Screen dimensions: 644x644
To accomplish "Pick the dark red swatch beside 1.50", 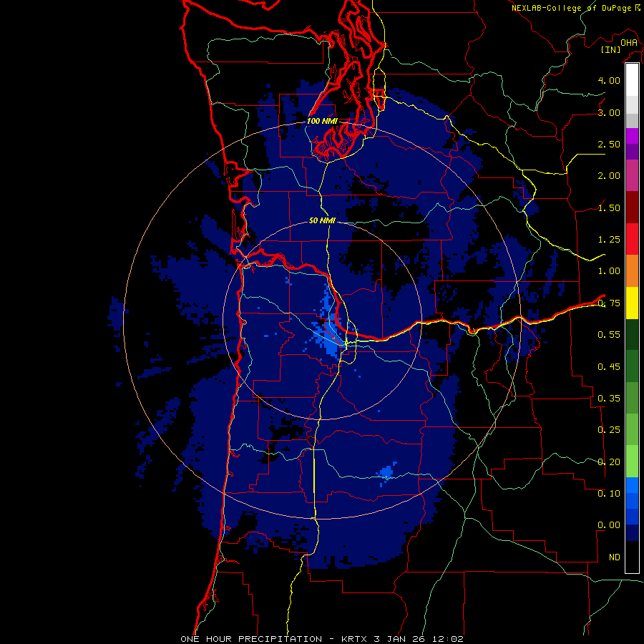I will tap(632, 208).
